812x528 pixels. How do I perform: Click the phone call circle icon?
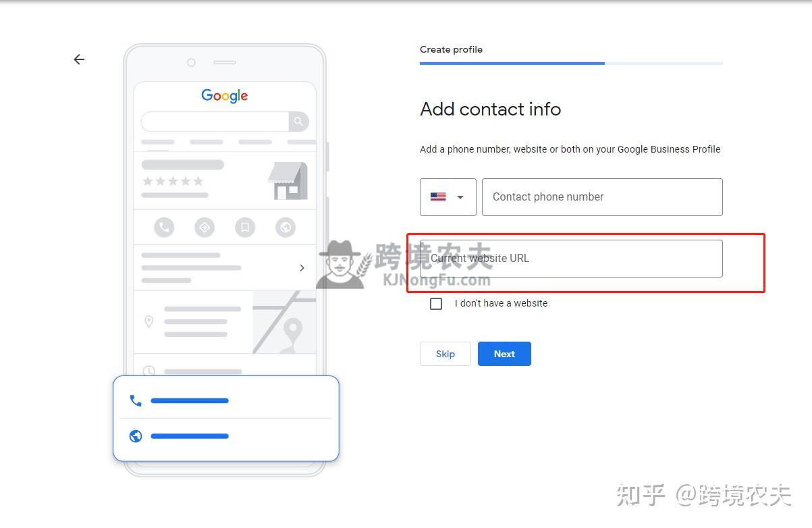[x=164, y=228]
